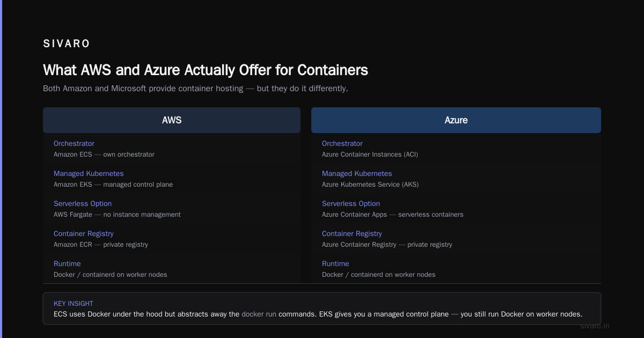Click the 'docker run' code text

259,314
